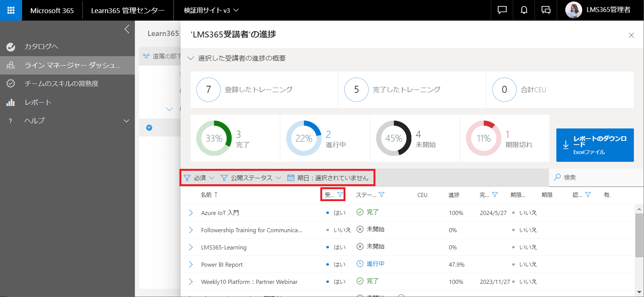
Task: Select the Power BI Report name
Action: point(222,264)
